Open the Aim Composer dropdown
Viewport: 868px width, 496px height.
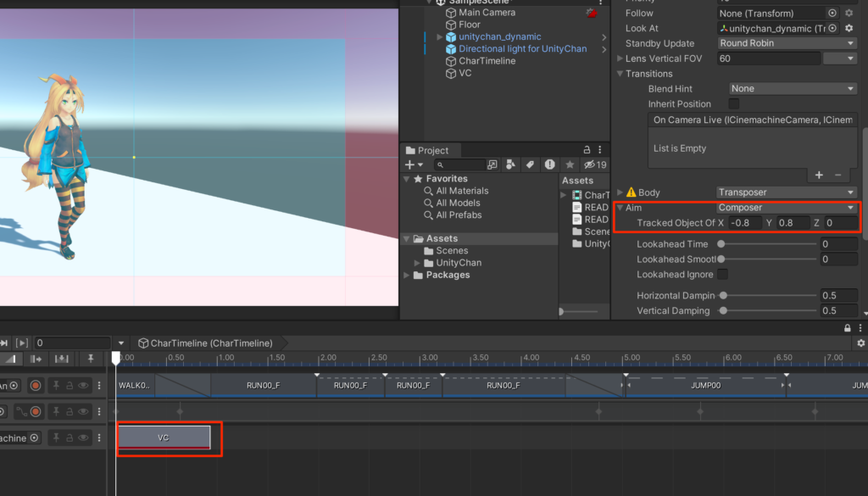pyautogui.click(x=787, y=208)
